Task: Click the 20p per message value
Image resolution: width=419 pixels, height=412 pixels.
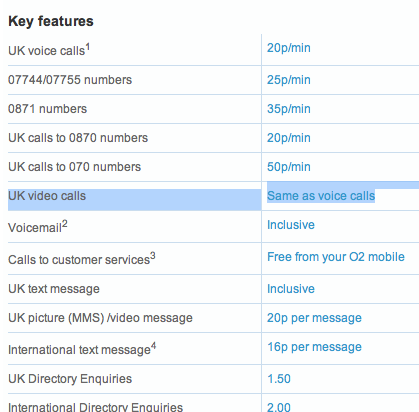Action: point(314,318)
